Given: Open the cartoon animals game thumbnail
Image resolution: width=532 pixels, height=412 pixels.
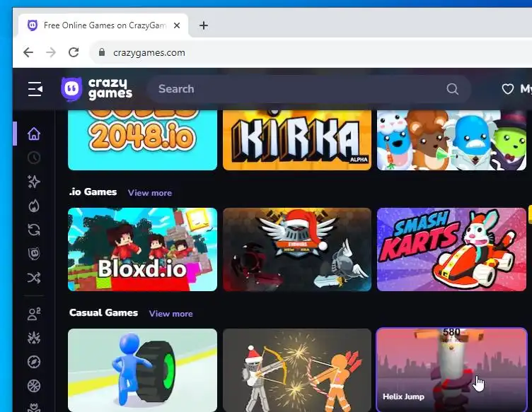Looking at the screenshot, I should [451, 140].
